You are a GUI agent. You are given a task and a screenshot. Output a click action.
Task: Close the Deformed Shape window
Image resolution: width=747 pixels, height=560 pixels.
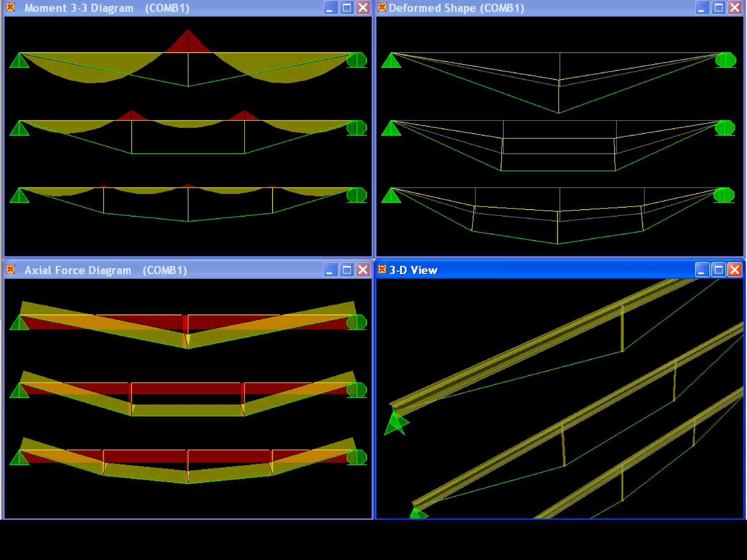tap(735, 8)
